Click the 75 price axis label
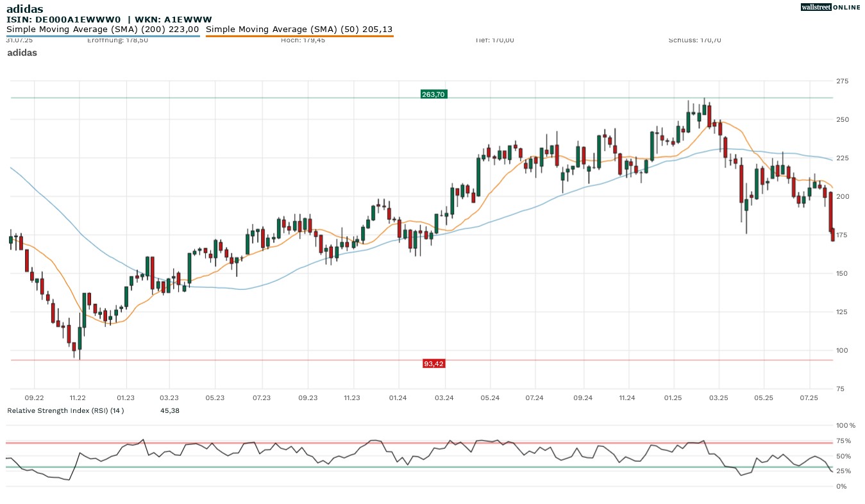The height and width of the screenshot is (504, 865). pos(840,389)
